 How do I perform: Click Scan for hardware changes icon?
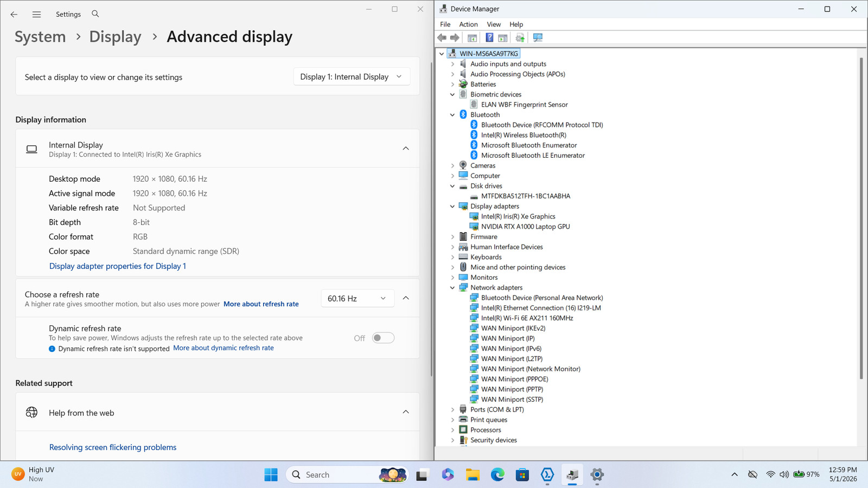538,38
